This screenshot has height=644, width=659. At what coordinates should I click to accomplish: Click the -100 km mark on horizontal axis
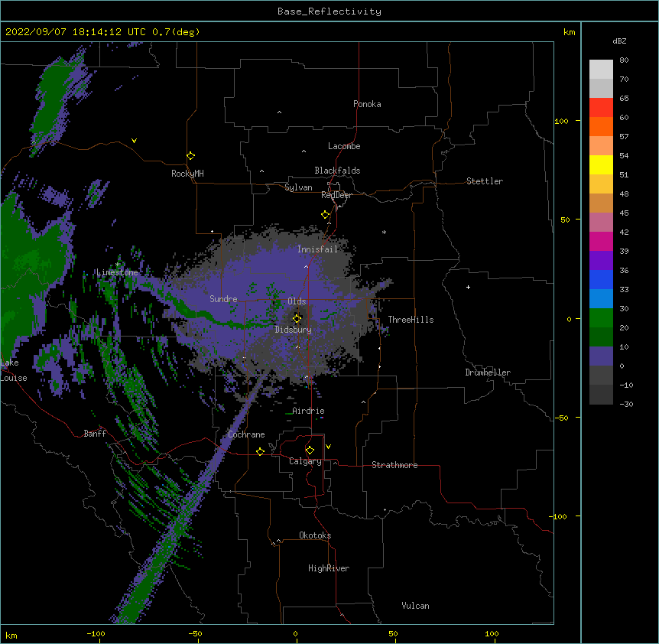point(96,634)
